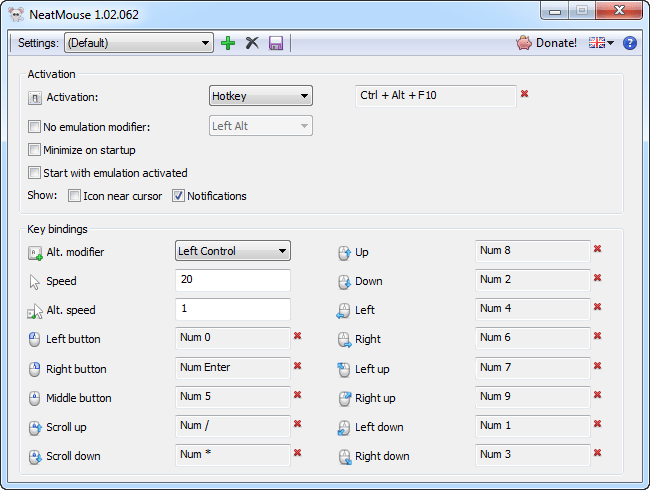Click the Right up Num 9 field
Image resolution: width=650 pixels, height=490 pixels.
(x=533, y=397)
